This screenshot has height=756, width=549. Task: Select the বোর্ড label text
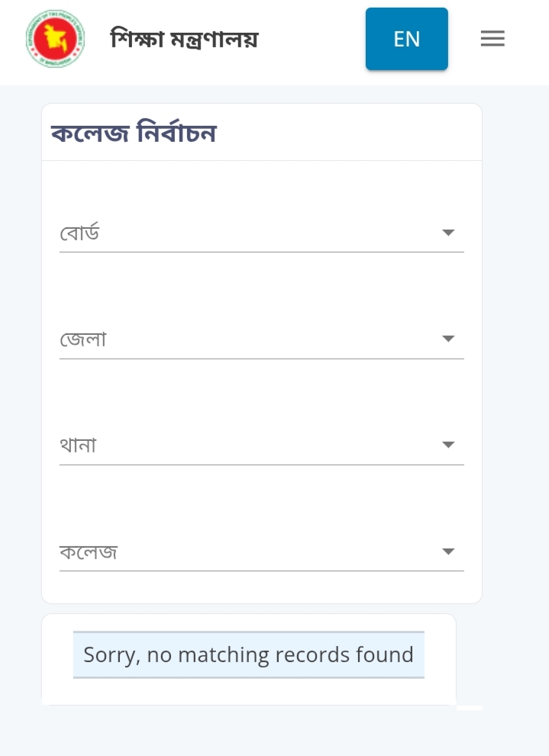click(x=79, y=233)
